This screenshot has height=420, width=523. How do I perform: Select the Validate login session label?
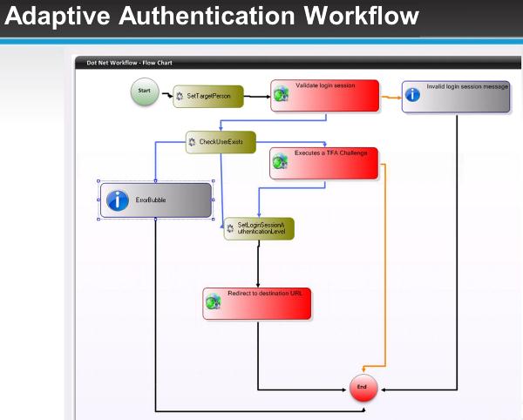tap(325, 85)
